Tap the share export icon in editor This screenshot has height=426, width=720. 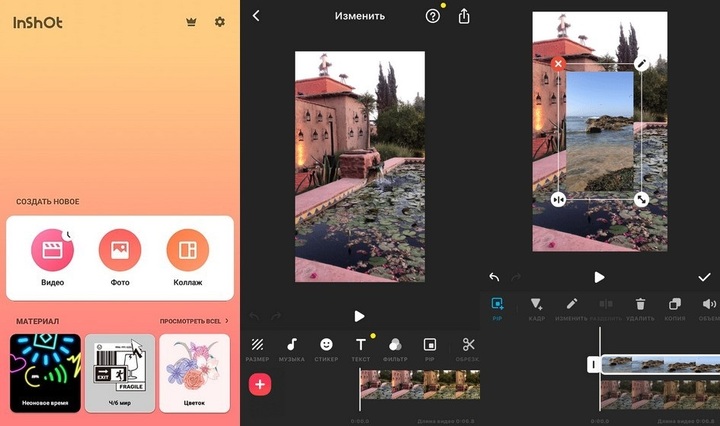(x=464, y=16)
